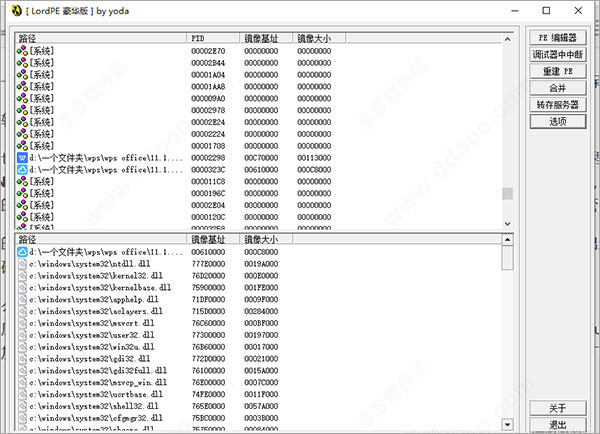The width and height of the screenshot is (600, 434).
Task: Open the 选项 options button
Action: pos(558,122)
